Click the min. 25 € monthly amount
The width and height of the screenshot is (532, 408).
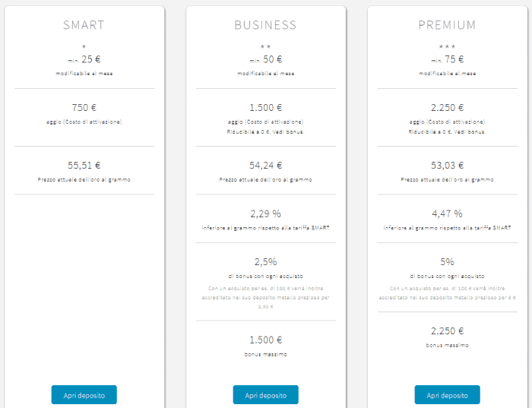pos(84,60)
